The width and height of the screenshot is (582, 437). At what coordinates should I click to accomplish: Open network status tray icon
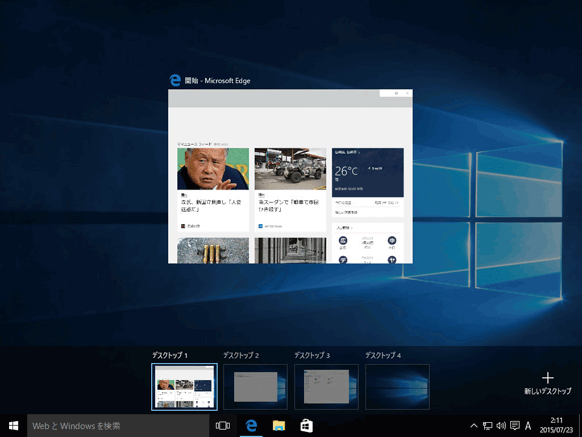pyautogui.click(x=487, y=426)
